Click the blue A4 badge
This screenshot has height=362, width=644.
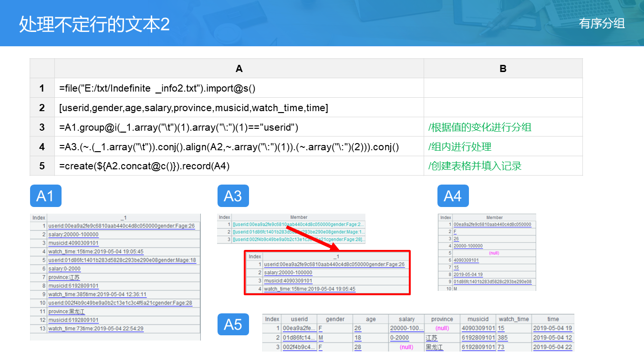[453, 196]
